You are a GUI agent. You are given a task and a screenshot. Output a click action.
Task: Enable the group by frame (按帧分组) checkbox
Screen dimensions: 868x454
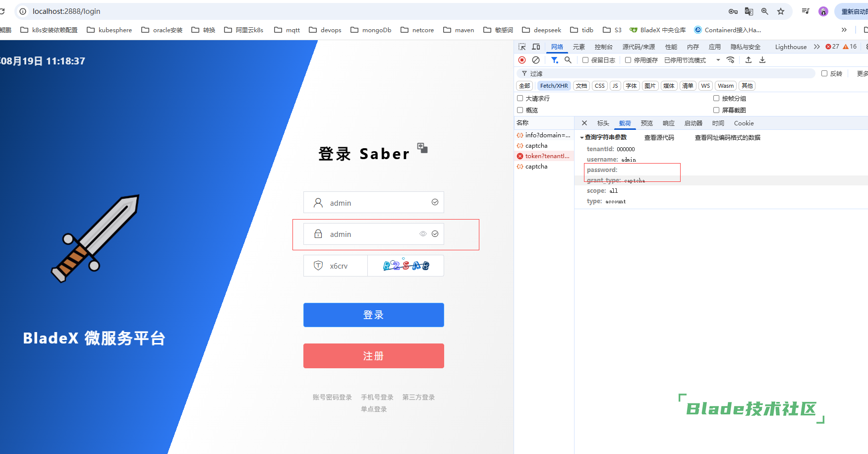point(716,98)
